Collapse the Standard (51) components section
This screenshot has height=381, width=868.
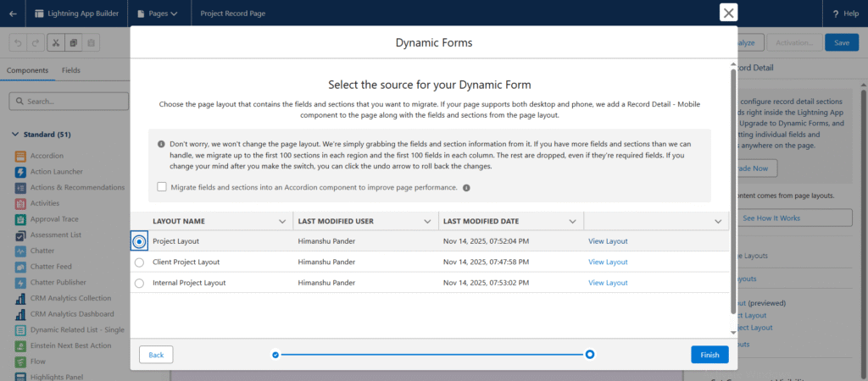click(x=15, y=135)
